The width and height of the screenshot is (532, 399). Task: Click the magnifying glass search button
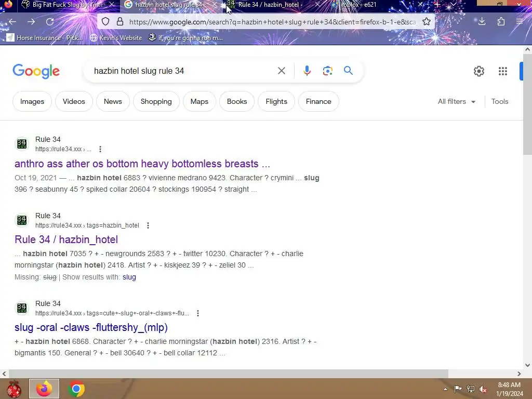pyautogui.click(x=348, y=71)
